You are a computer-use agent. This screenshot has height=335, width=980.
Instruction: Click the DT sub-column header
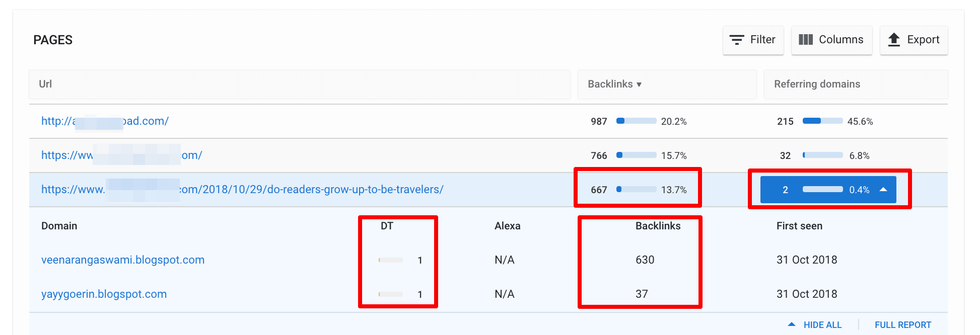(387, 226)
